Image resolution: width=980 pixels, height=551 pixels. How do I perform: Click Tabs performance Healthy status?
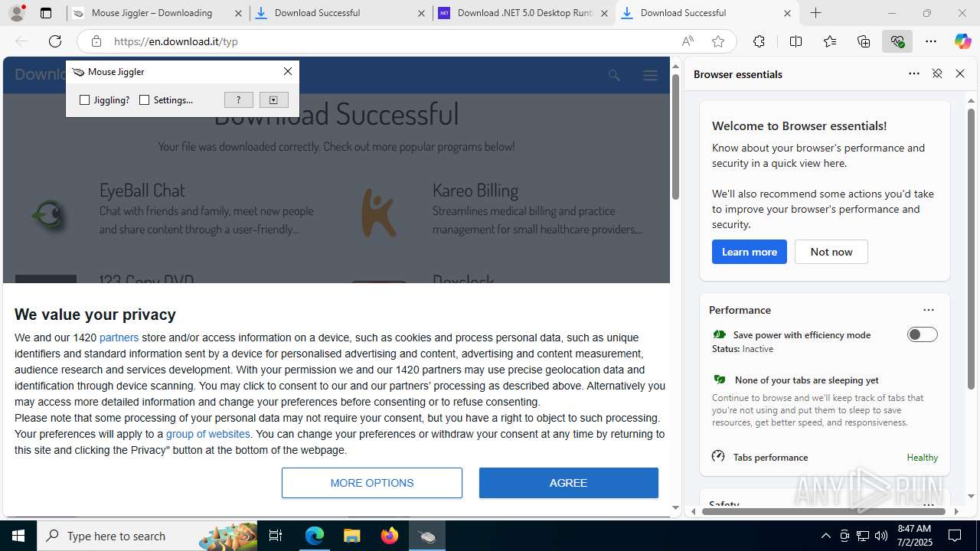point(922,457)
